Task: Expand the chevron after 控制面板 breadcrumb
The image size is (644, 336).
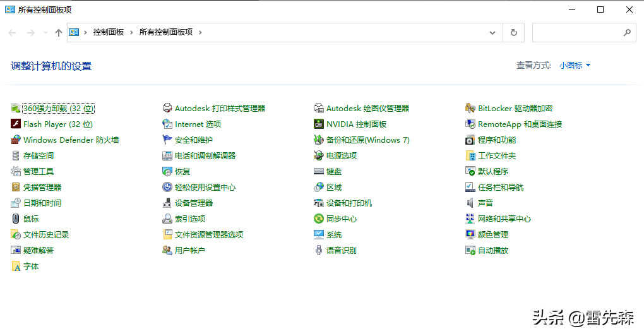Action: pos(131,32)
